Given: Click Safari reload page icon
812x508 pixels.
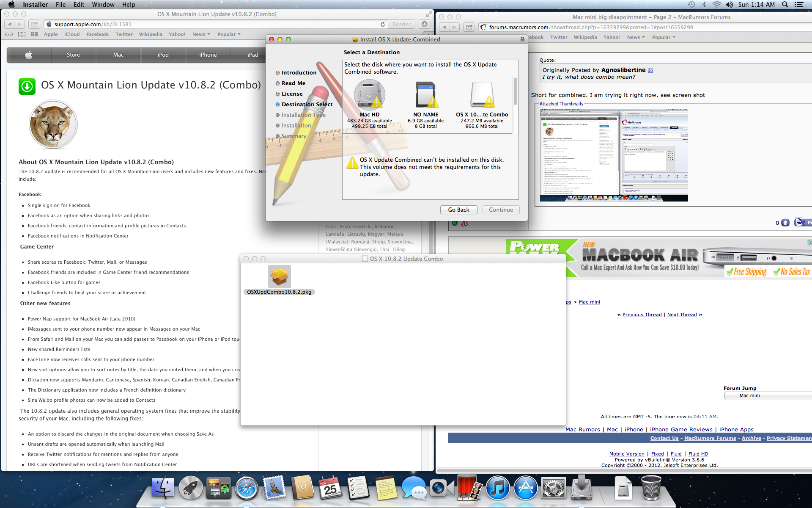Looking at the screenshot, I should tap(382, 25).
